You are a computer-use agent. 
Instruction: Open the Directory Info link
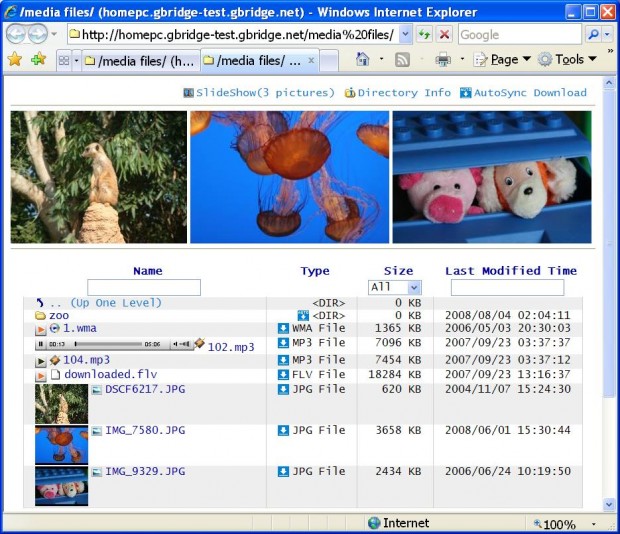pyautogui.click(x=398, y=93)
